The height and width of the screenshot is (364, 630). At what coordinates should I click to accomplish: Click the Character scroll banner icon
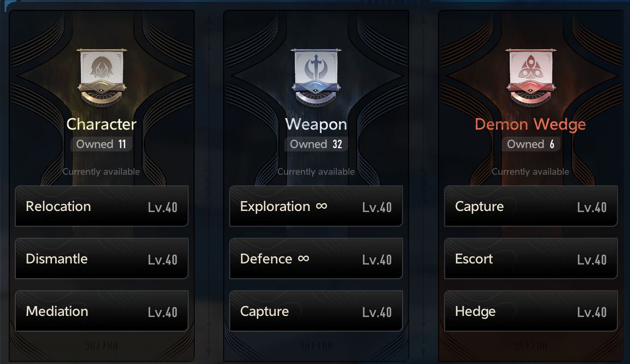tap(102, 77)
